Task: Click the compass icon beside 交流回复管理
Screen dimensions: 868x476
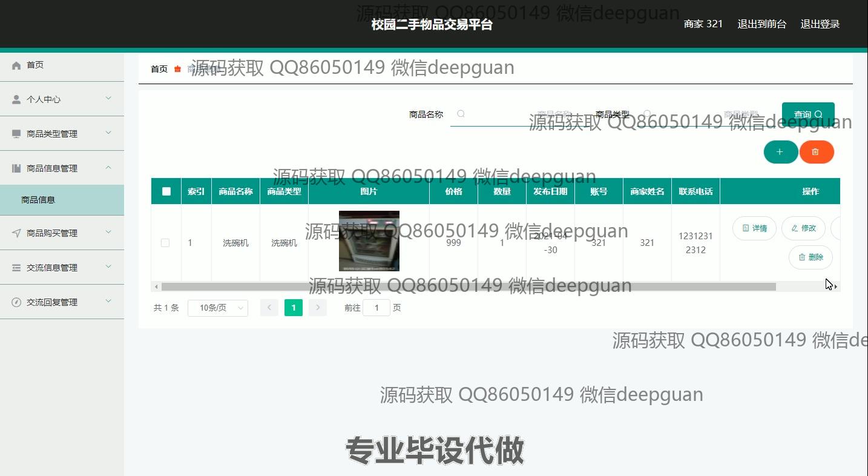Action: point(16,302)
